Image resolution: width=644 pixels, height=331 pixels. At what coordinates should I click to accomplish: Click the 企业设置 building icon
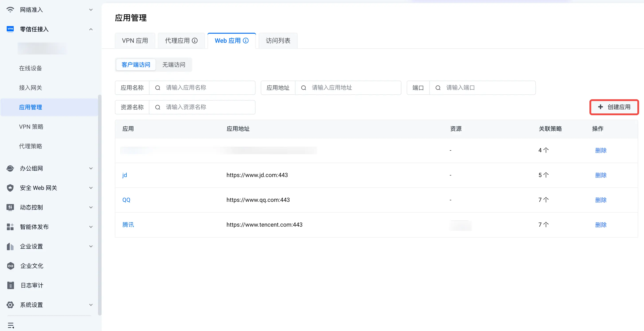[x=10, y=246]
